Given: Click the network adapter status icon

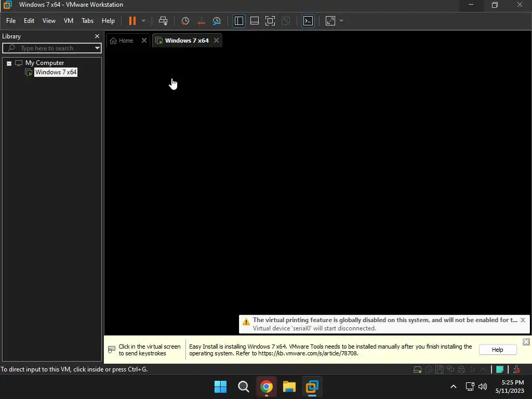Looking at the screenshot, I should 450,369.
